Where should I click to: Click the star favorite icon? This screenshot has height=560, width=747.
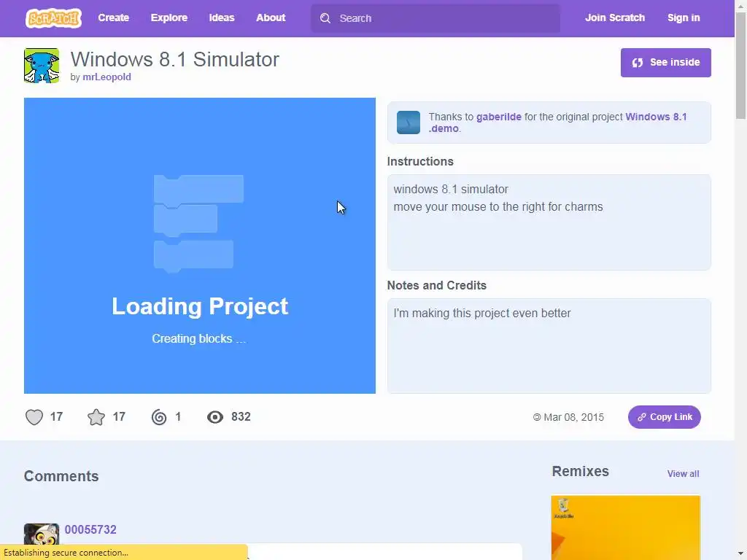tap(96, 417)
